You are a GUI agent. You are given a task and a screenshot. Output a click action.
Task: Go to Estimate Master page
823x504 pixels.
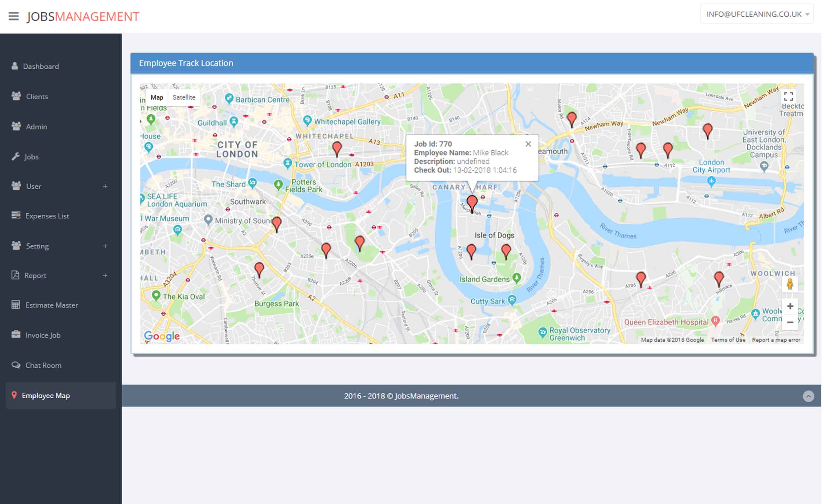coord(52,306)
